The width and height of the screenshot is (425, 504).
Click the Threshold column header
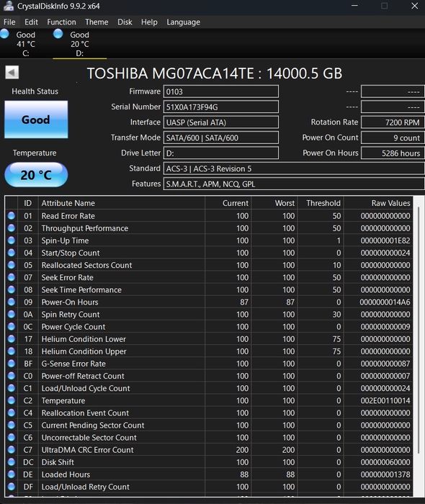coord(321,203)
